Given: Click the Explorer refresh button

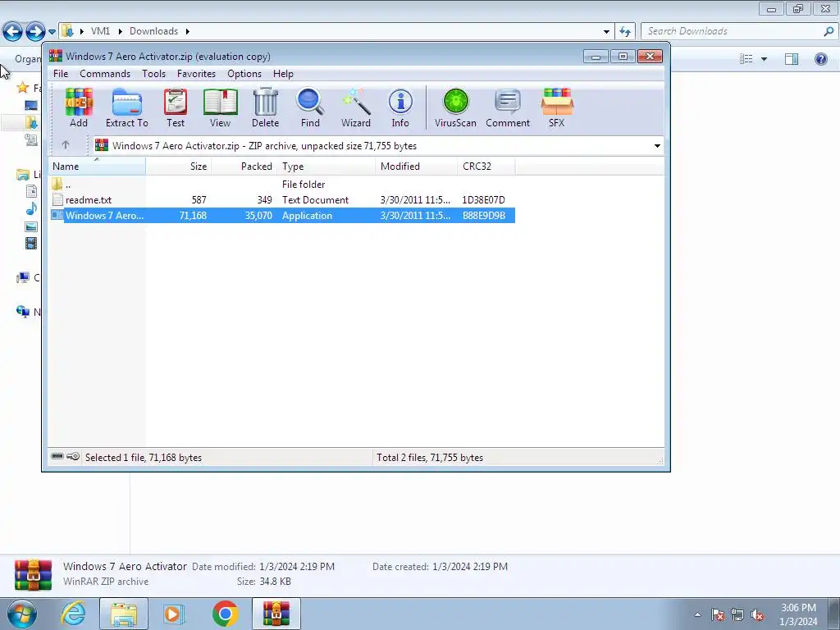Looking at the screenshot, I should (x=625, y=32).
